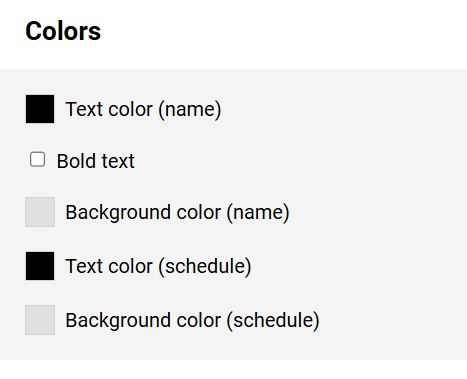
Task: Select the "Background color (name)" label text
Action: click(177, 212)
